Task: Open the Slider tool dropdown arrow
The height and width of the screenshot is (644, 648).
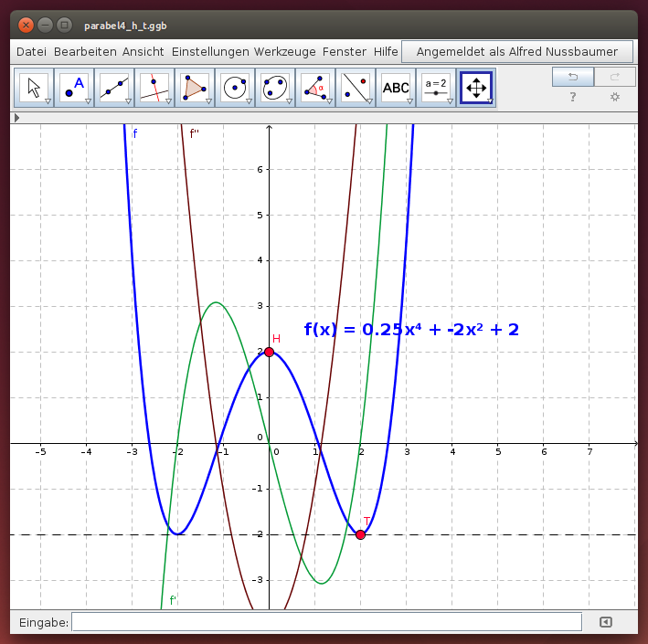Action: [x=450, y=101]
